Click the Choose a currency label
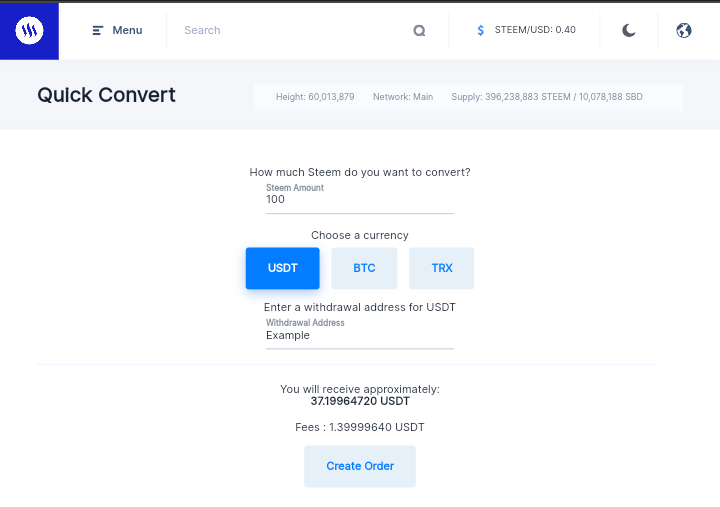 (360, 235)
